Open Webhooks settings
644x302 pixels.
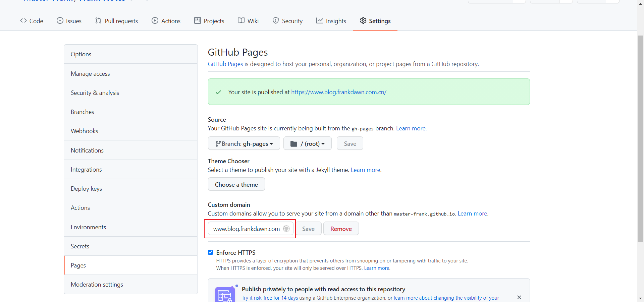(131, 131)
